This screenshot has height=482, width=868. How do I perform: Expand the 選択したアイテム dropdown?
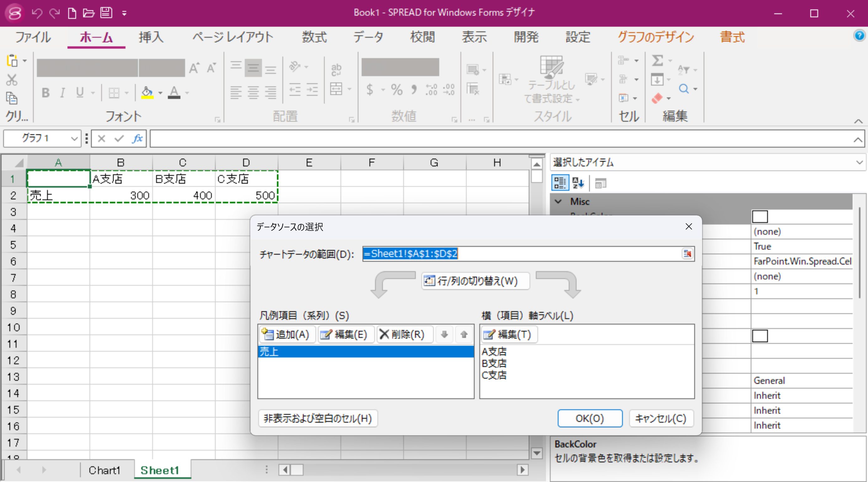coord(859,163)
